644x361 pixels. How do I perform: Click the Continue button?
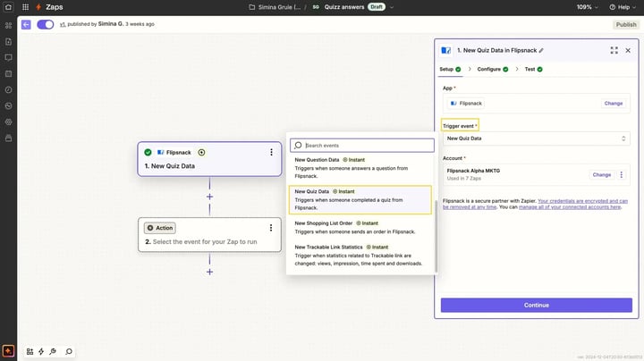click(x=537, y=306)
